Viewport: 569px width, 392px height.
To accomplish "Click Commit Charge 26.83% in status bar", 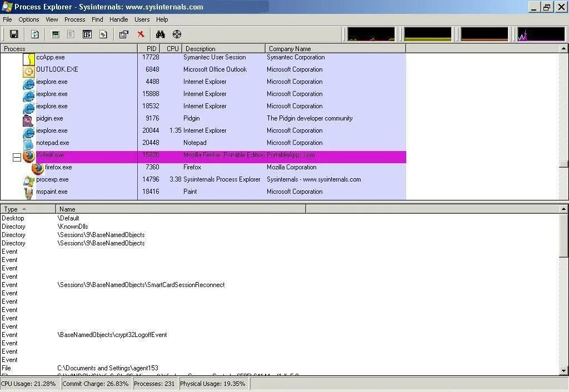I will (96, 384).
